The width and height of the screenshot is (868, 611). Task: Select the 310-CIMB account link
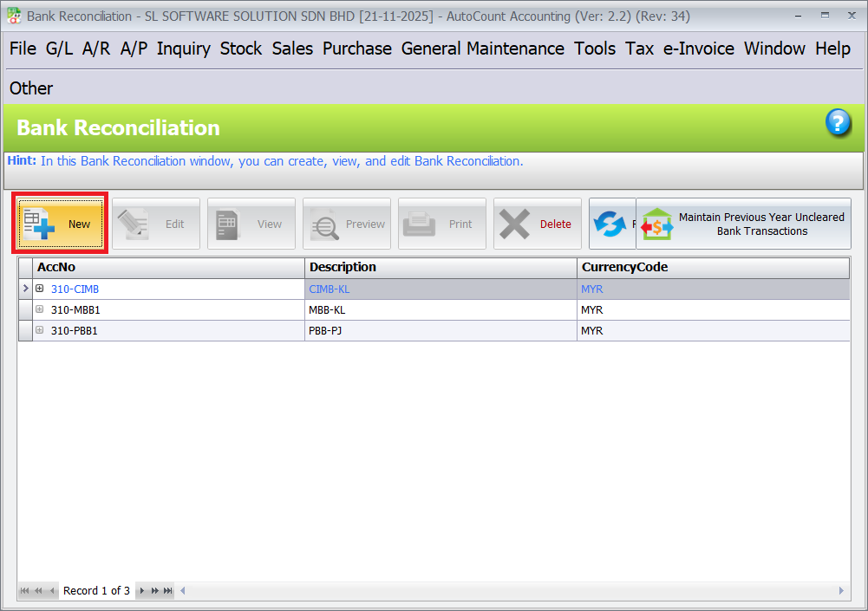pos(75,289)
